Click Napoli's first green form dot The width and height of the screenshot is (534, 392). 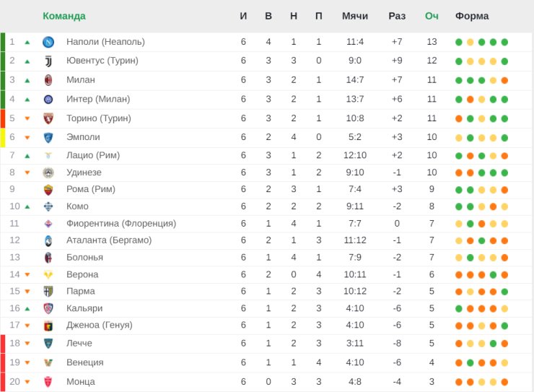point(459,42)
